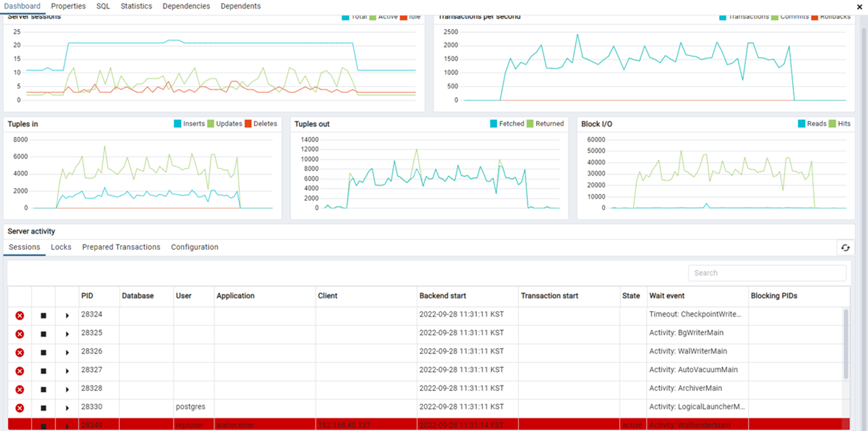Sort sessions by PID column header
The height and width of the screenshot is (431, 868).
coord(87,296)
